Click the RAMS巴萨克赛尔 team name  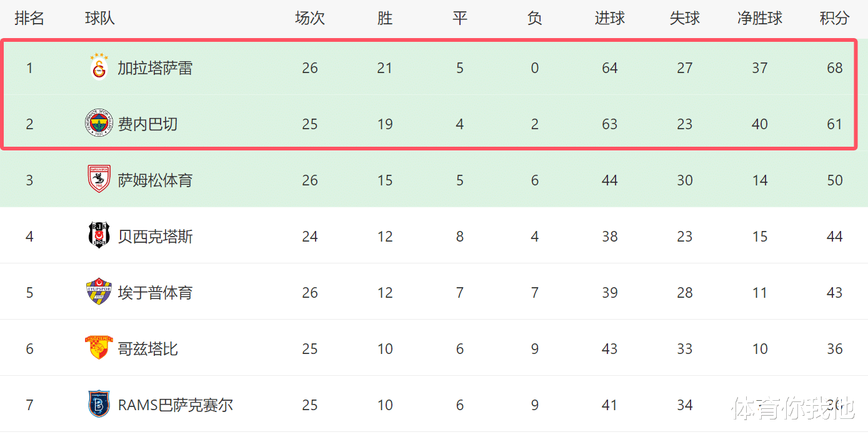pos(175,405)
